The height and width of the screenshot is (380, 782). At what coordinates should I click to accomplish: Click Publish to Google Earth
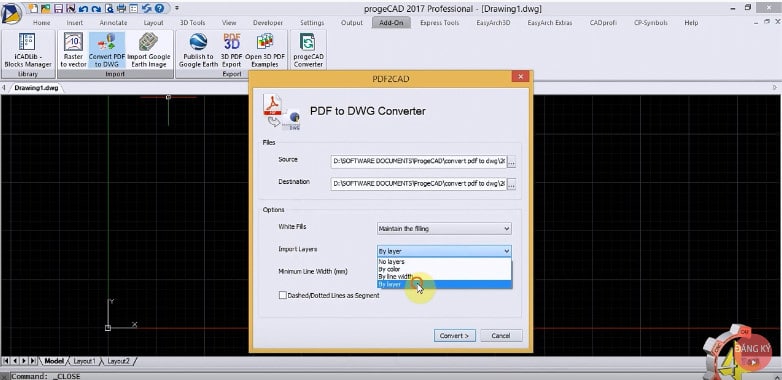pyautogui.click(x=198, y=51)
